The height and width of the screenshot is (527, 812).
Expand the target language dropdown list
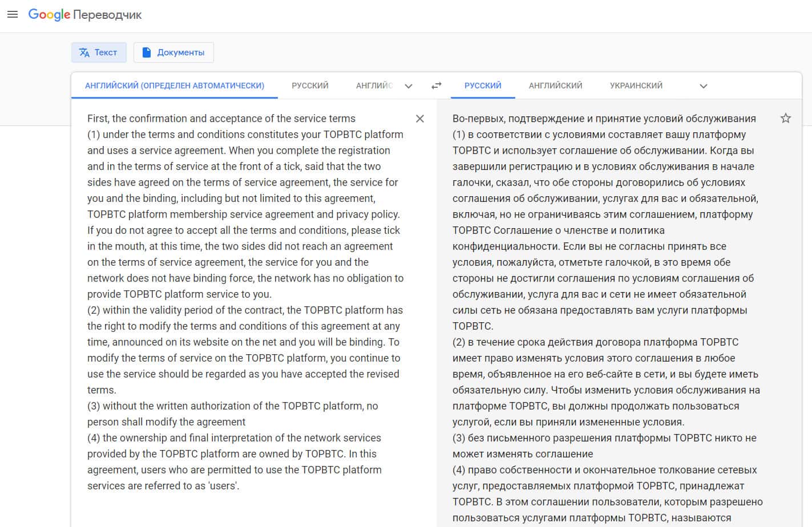click(x=704, y=86)
